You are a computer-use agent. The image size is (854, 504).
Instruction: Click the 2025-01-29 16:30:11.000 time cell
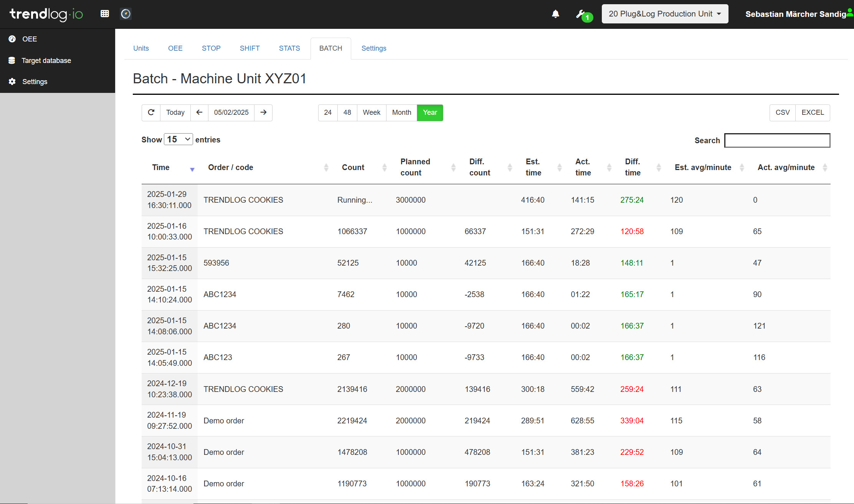point(169,200)
